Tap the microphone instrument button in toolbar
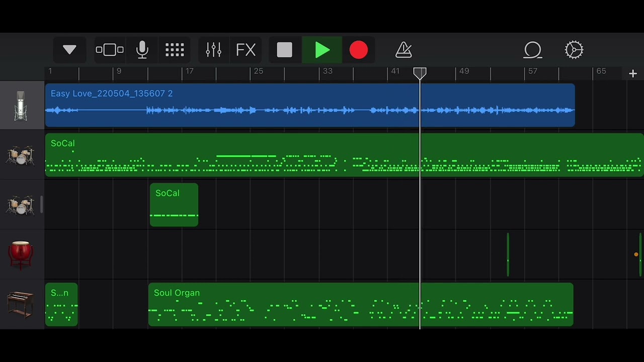The width and height of the screenshot is (644, 362). coord(142,50)
